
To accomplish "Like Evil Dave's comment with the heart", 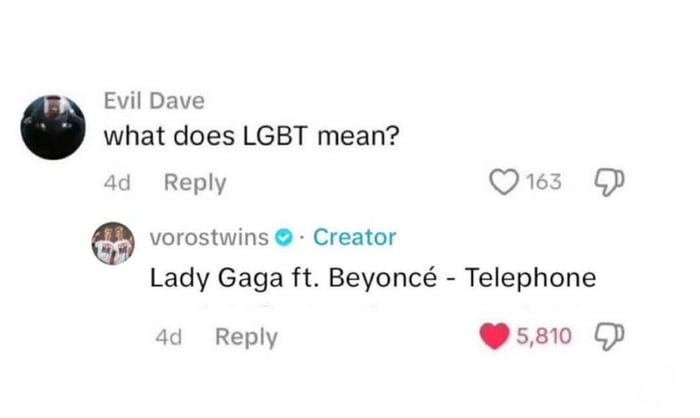I will click(504, 183).
